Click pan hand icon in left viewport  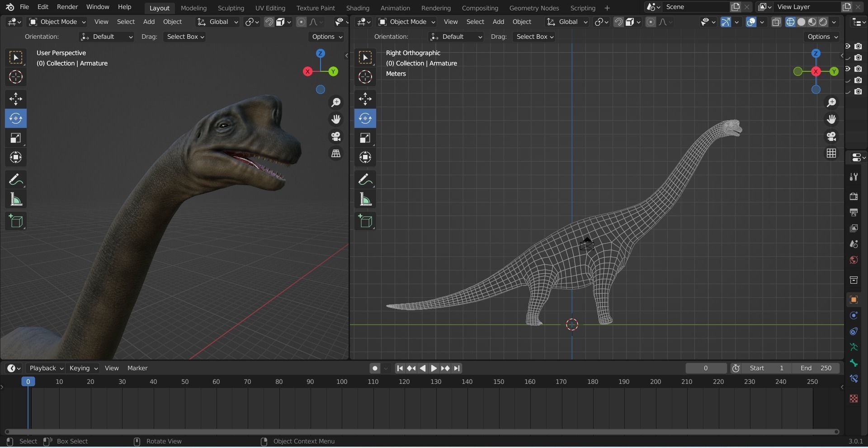tap(336, 119)
